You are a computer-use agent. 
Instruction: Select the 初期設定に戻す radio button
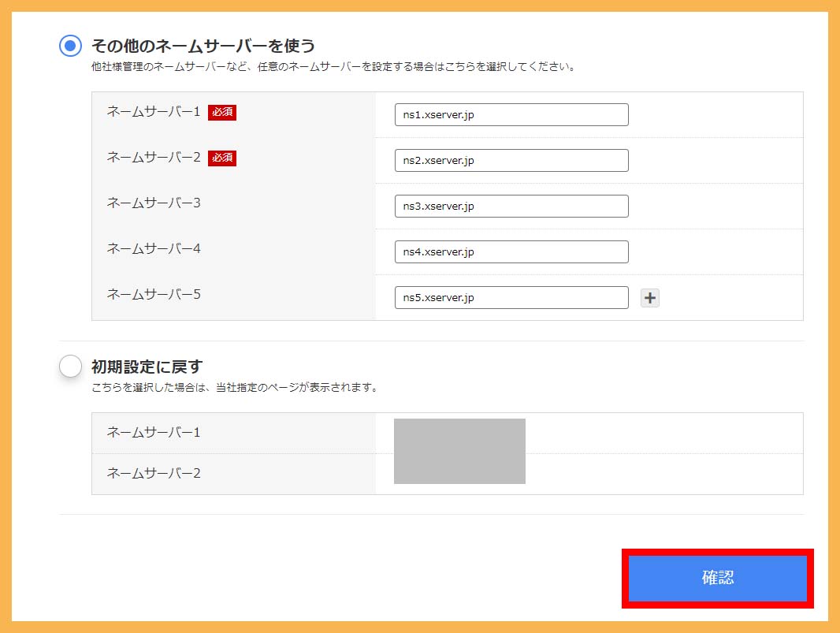(70, 366)
